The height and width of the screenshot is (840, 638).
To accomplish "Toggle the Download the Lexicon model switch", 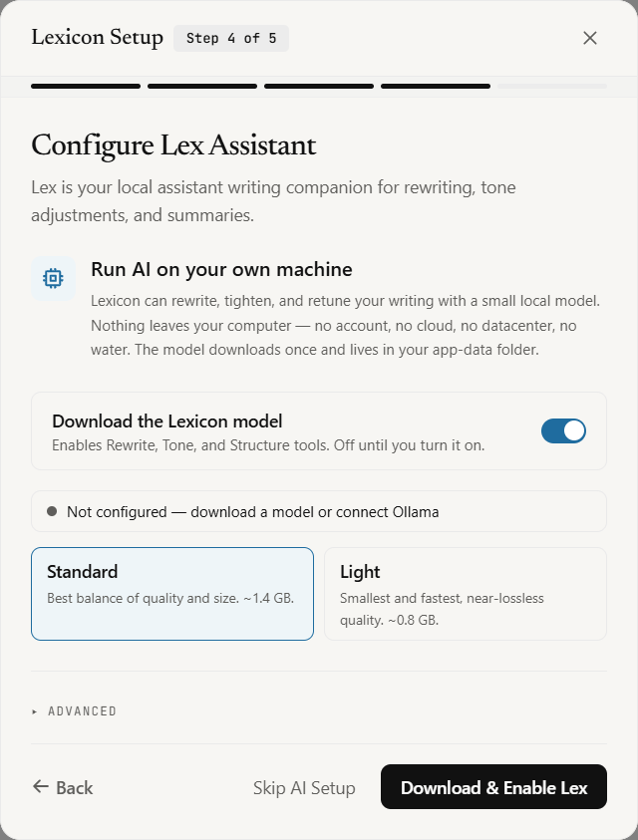I will (x=563, y=431).
